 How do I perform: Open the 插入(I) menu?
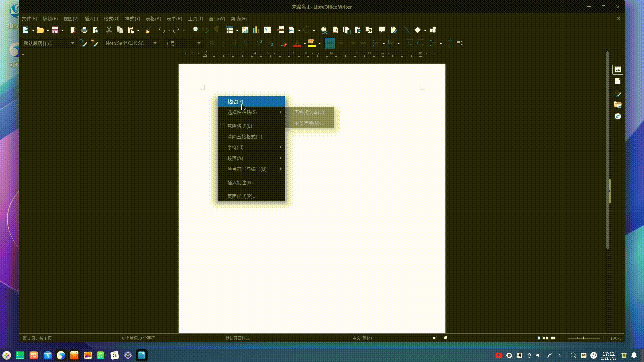pos(90,19)
